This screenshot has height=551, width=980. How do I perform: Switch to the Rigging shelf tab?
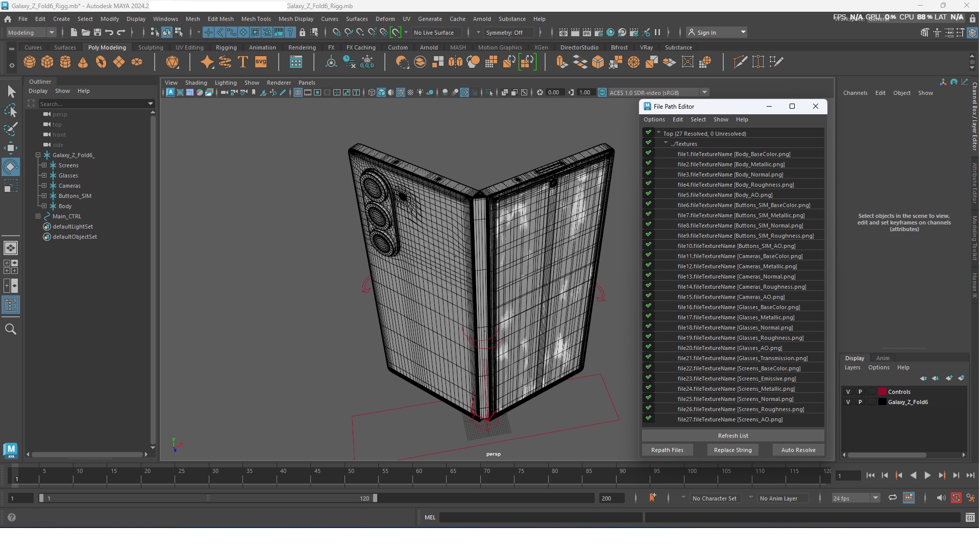click(x=226, y=47)
